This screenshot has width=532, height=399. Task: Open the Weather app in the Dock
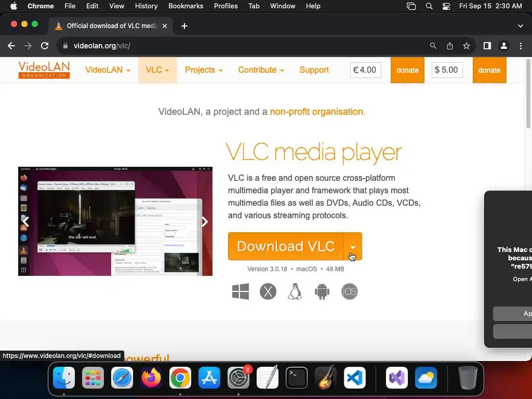point(426,378)
